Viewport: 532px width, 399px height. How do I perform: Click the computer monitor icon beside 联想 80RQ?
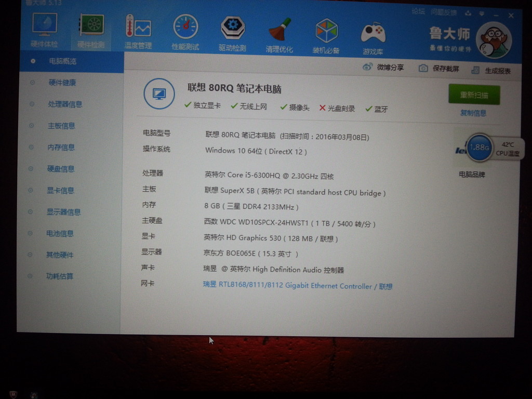tap(159, 94)
